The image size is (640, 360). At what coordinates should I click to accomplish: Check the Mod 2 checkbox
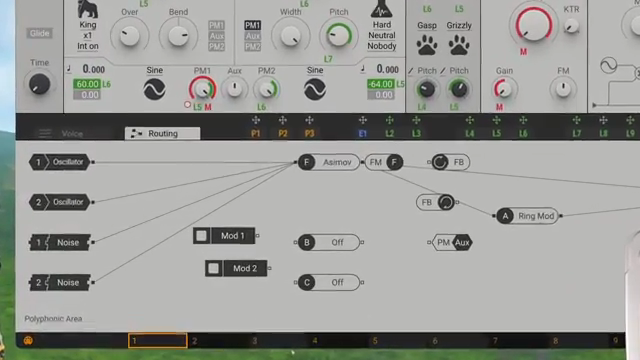[x=213, y=268]
